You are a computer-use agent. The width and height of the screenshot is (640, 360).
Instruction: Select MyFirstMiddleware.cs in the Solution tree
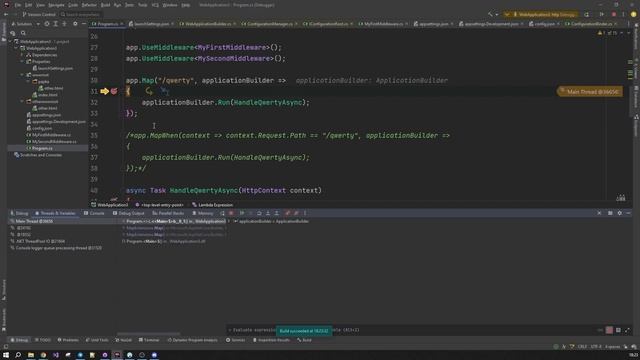point(49,135)
